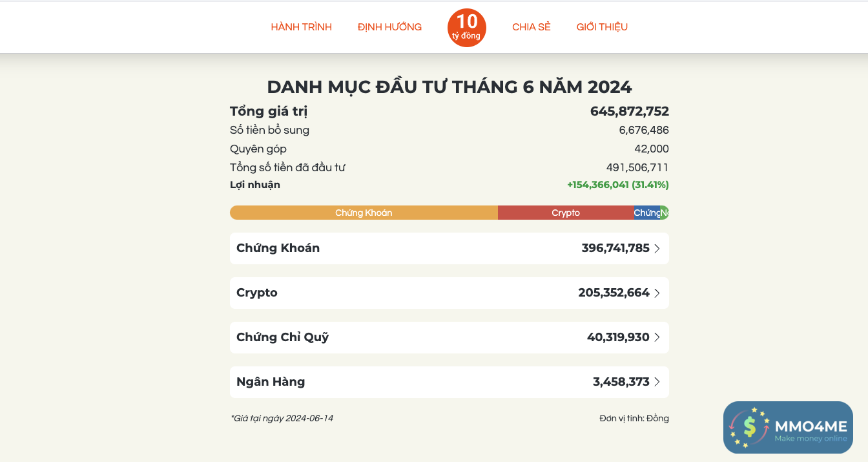Go to the ĐỊNH HƯỚNG page
Image resolution: width=868 pixels, height=462 pixels.
click(389, 27)
